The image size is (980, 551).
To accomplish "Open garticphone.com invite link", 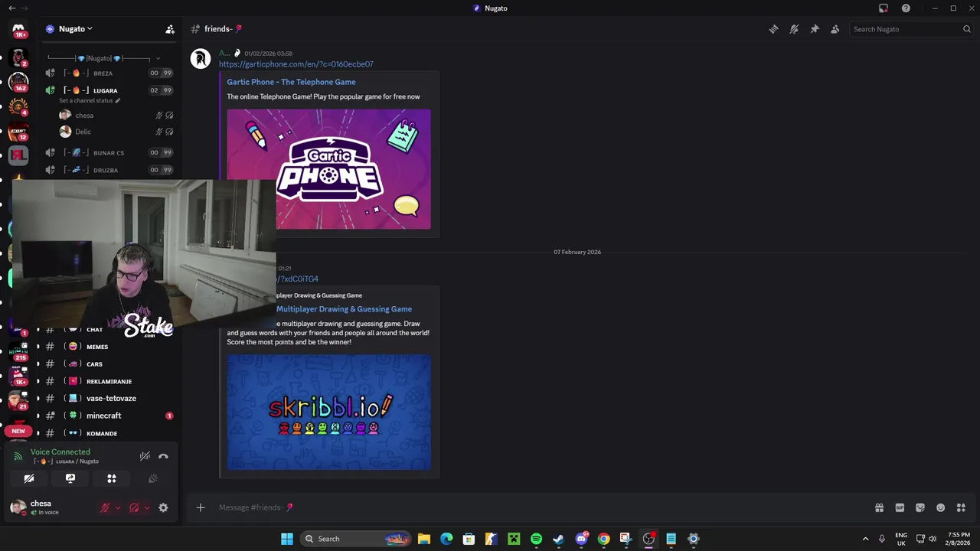I will pyautogui.click(x=296, y=64).
